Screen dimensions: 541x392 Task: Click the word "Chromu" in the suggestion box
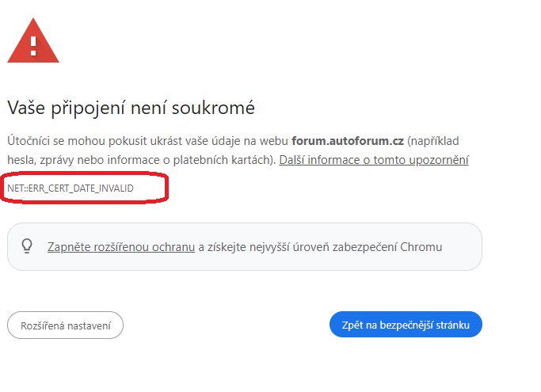point(421,246)
